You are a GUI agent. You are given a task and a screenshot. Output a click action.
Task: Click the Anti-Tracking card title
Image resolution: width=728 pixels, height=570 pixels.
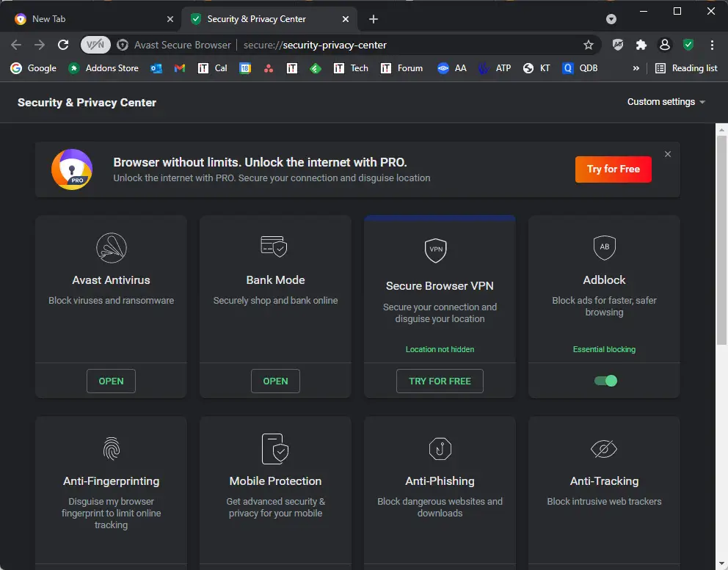coord(604,481)
